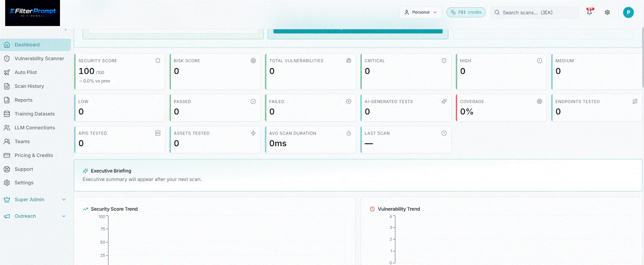
Task: Click the Security Score value 100
Action: [86, 71]
